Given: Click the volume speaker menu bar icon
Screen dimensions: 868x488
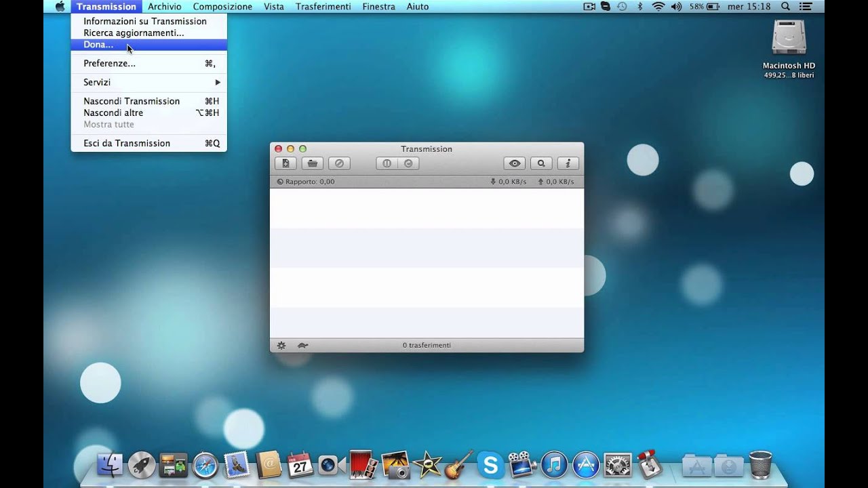Looking at the screenshot, I should pos(677,6).
